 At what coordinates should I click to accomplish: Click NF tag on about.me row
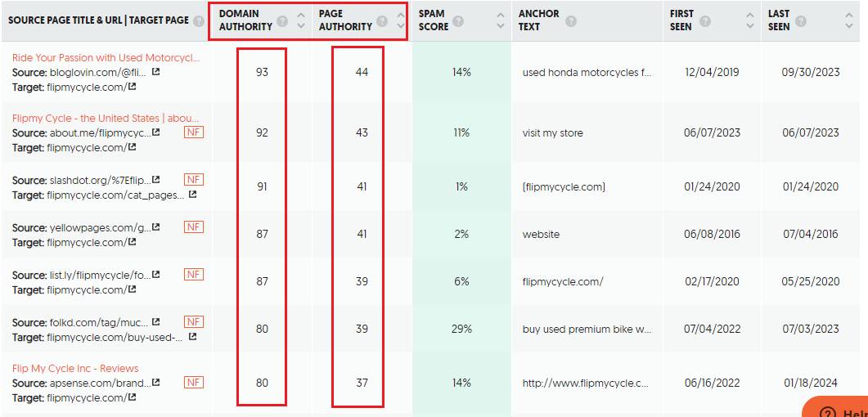194,132
